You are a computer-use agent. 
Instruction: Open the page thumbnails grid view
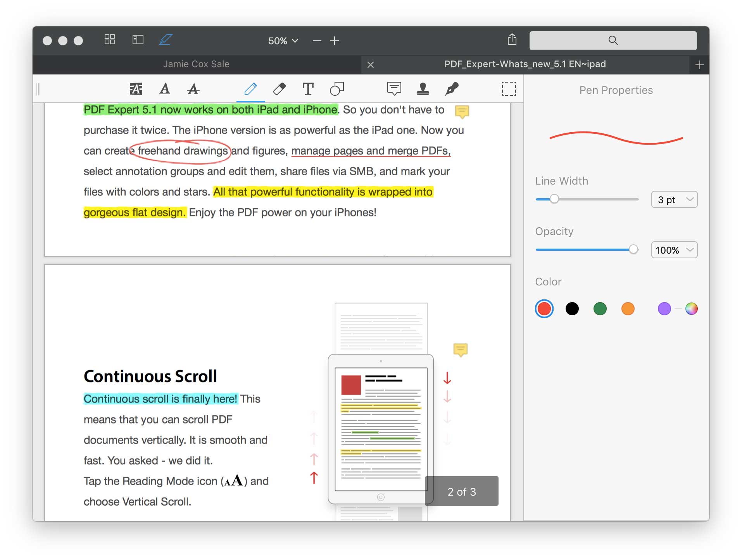pos(110,40)
